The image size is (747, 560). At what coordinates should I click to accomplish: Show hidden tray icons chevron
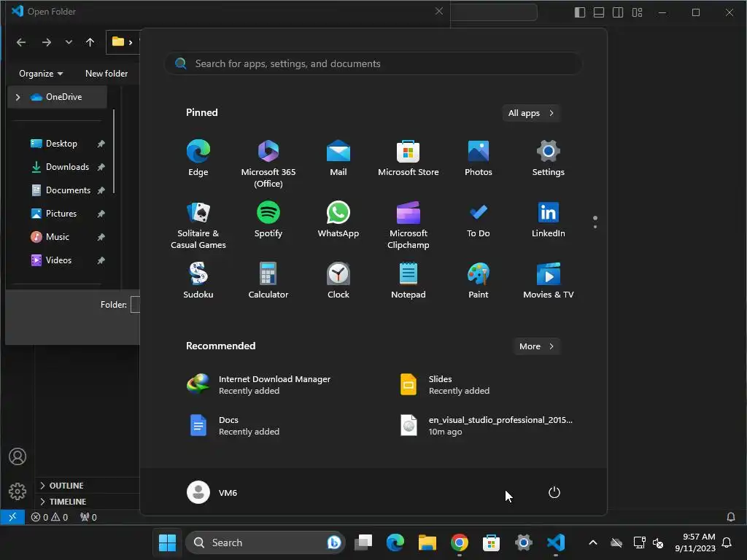(593, 542)
